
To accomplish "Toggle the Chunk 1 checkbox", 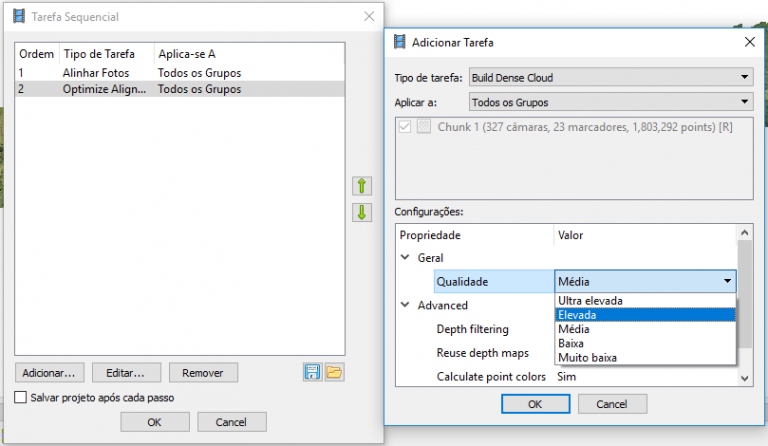I will click(405, 127).
